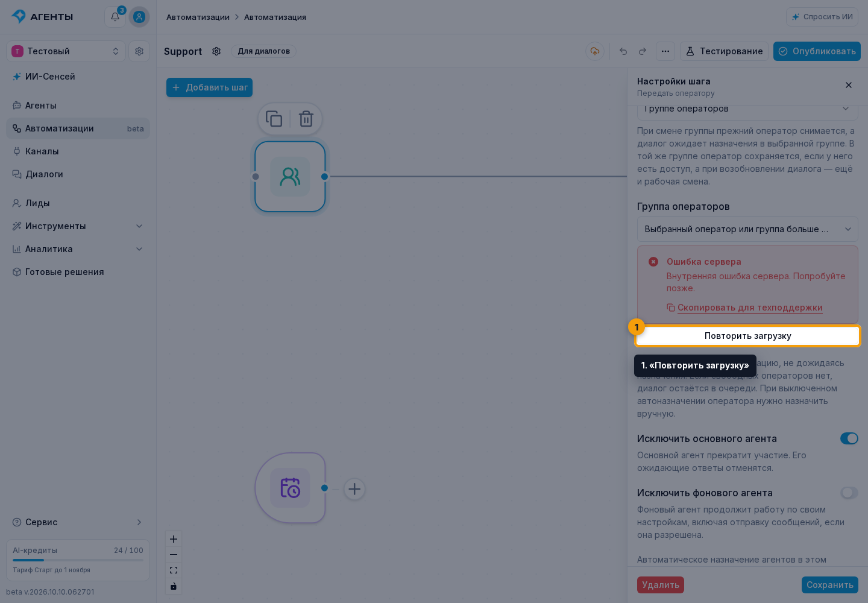
Task: Click Повторить загрузку button
Action: click(x=747, y=336)
